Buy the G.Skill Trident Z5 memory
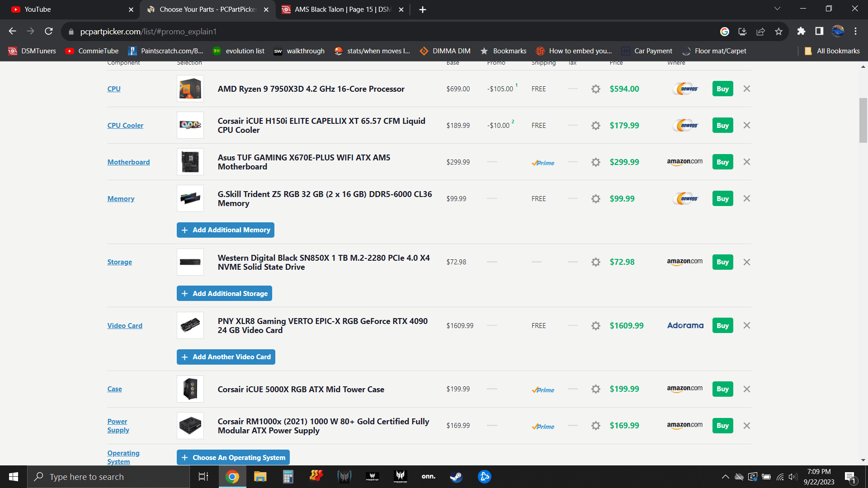This screenshot has width=868, height=488. point(722,199)
